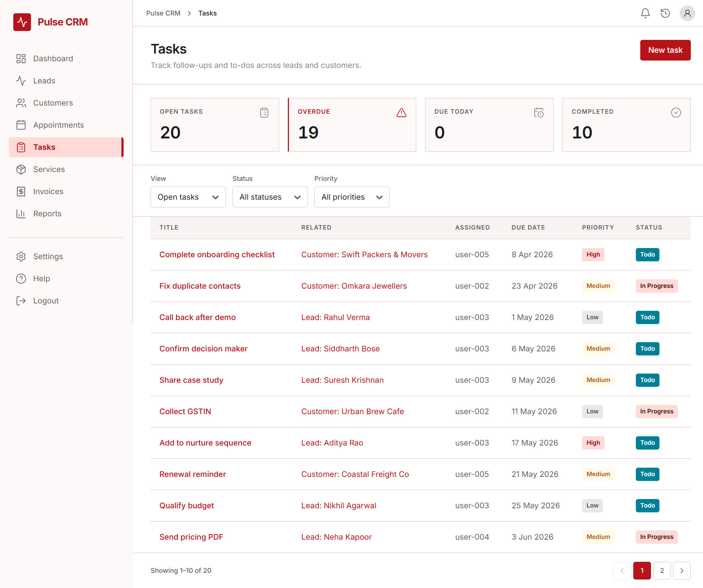703x588 pixels.
Task: Click the Invoices receipt icon
Action: click(x=21, y=192)
